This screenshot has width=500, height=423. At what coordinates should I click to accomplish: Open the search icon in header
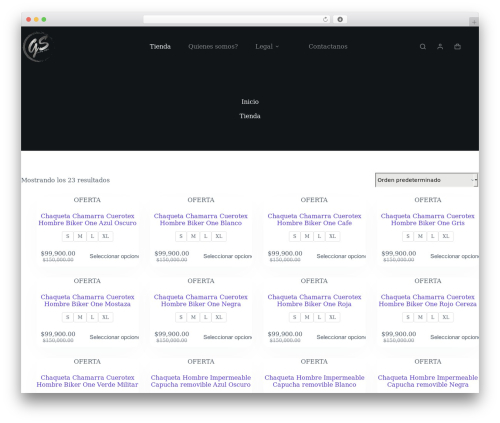[423, 47]
